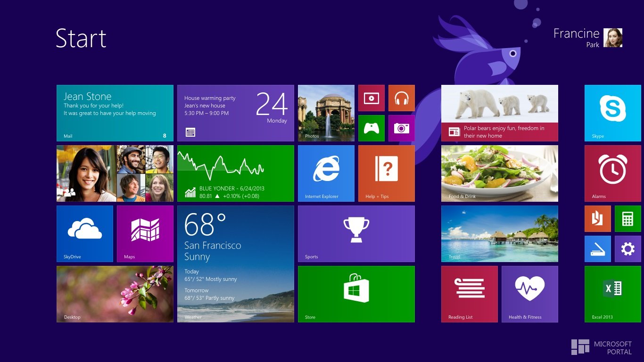644x362 pixels.
Task: Open the Alarms app
Action: pyautogui.click(x=612, y=173)
